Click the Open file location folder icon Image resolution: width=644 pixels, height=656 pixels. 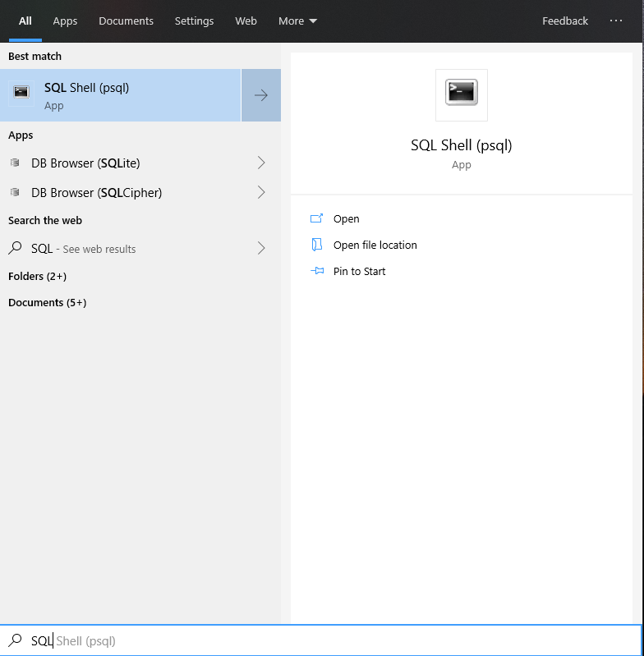[317, 245]
